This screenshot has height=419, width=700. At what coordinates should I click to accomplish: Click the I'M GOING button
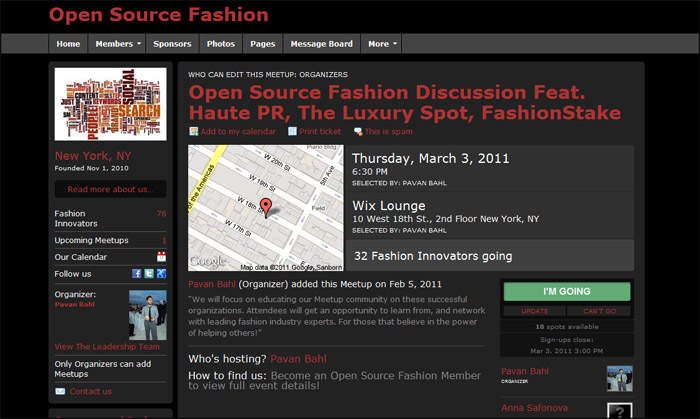[x=567, y=291]
